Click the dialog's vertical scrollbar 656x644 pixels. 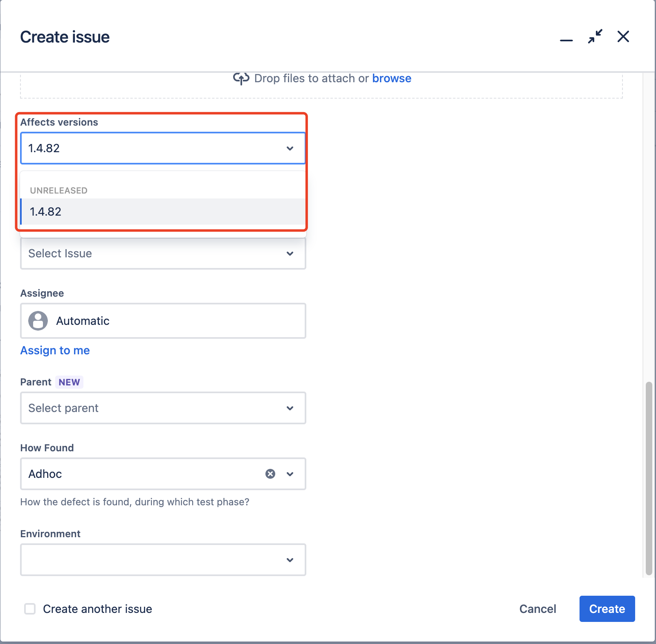tap(649, 479)
